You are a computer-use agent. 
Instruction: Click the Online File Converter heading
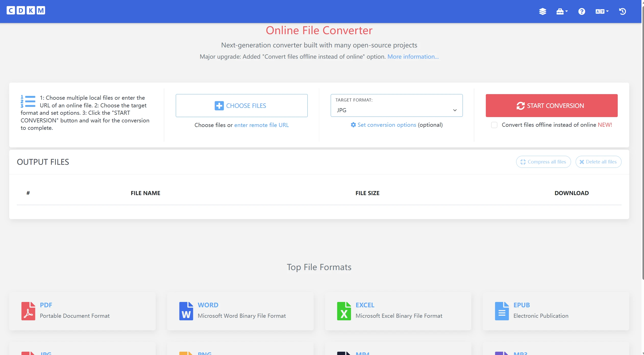coord(319,30)
